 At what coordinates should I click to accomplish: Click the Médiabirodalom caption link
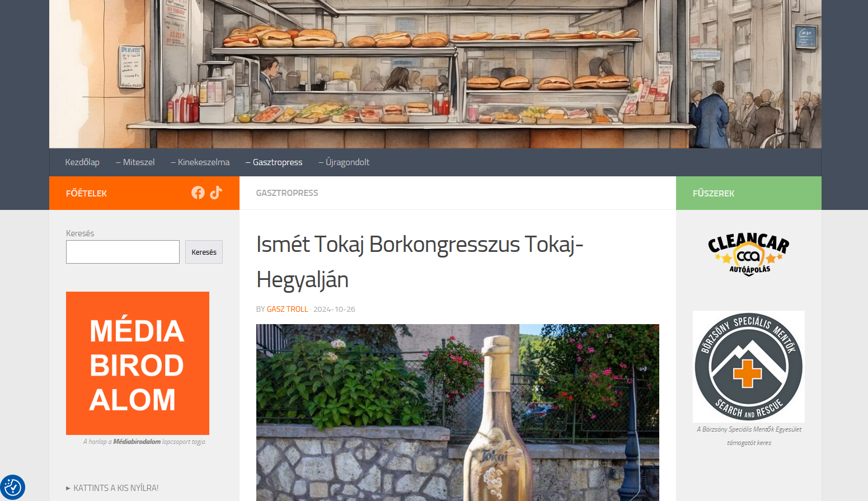(137, 442)
